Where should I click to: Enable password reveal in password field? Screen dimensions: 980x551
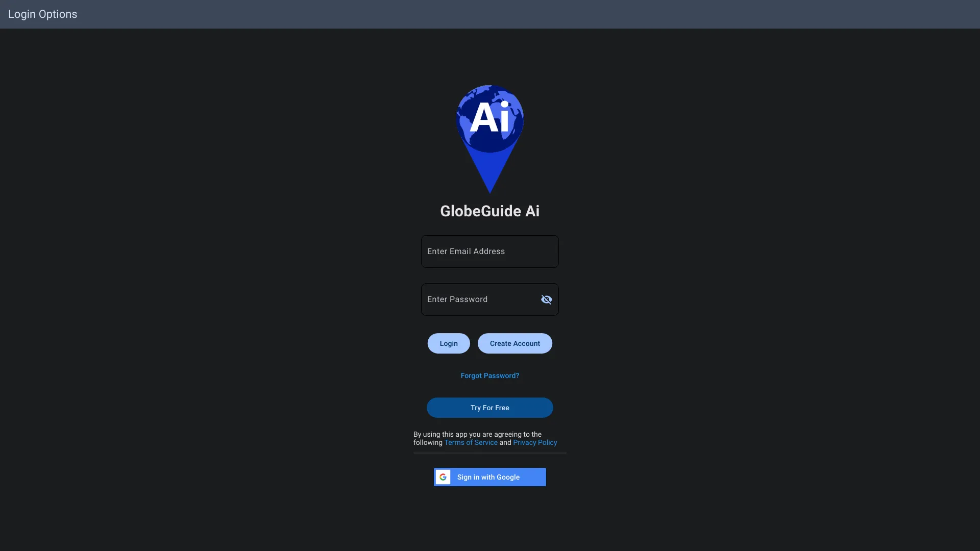pyautogui.click(x=547, y=299)
